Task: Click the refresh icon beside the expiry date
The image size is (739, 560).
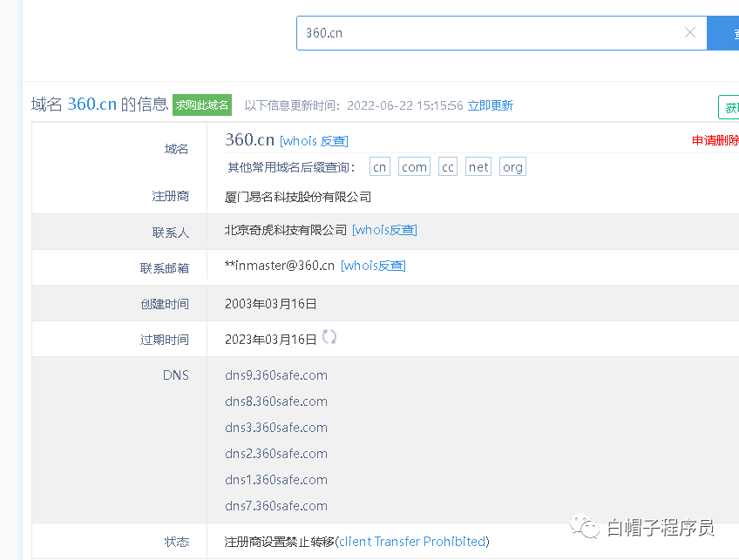Action: pos(329,337)
